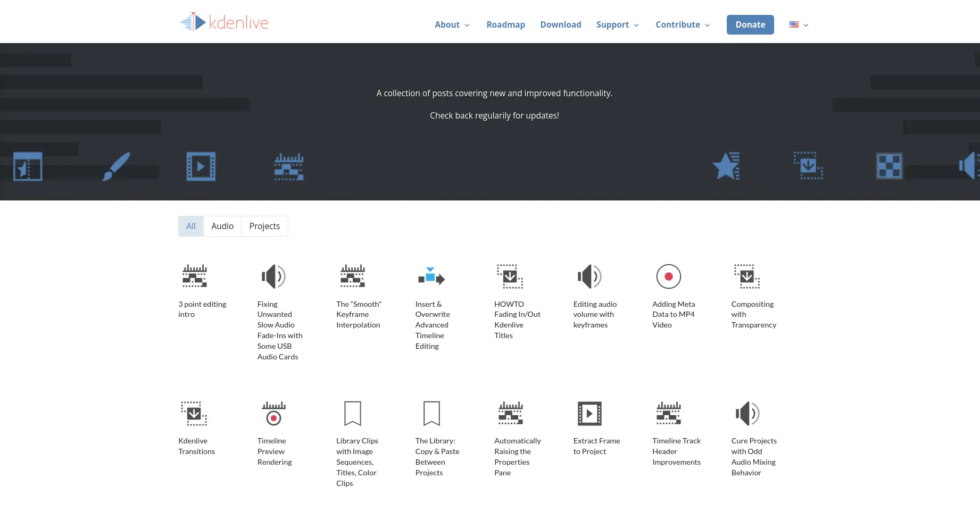The image size is (980, 512).
Task: Go to the Roadmap page
Action: point(505,25)
